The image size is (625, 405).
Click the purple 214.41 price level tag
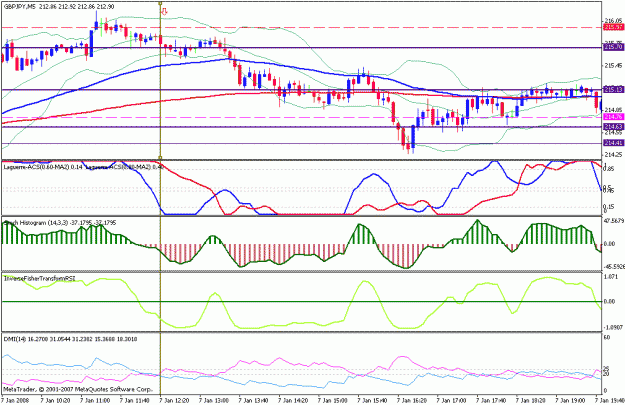point(614,143)
